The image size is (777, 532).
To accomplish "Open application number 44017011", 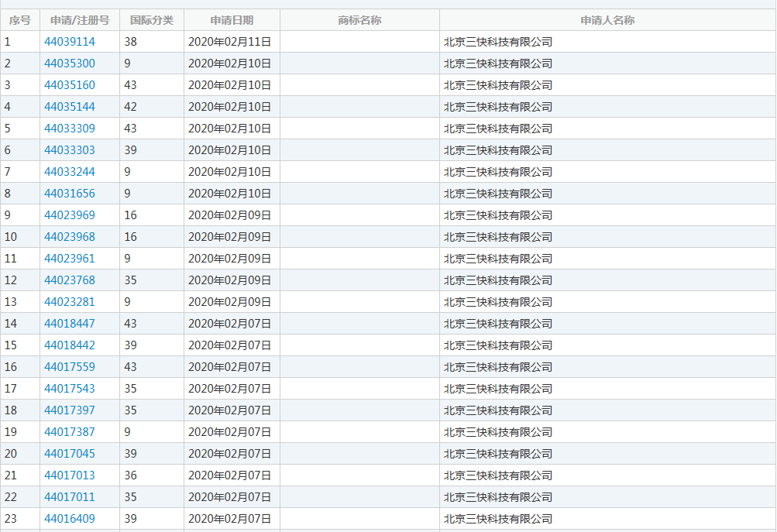I will (x=70, y=497).
